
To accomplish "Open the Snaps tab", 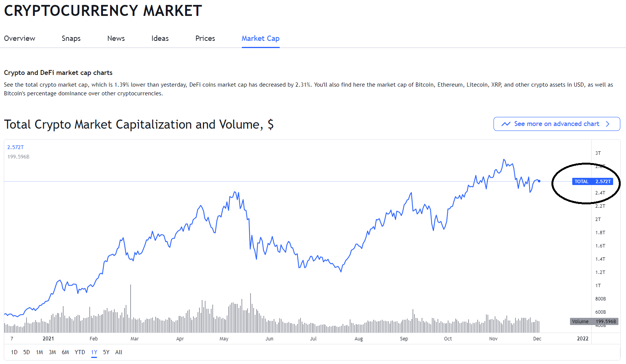I will click(x=71, y=39).
